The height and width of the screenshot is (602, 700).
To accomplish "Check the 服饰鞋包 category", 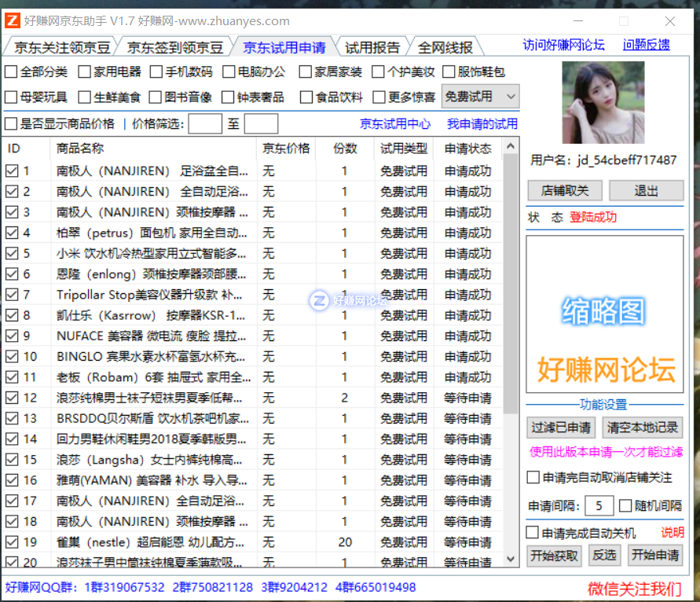I will point(449,72).
